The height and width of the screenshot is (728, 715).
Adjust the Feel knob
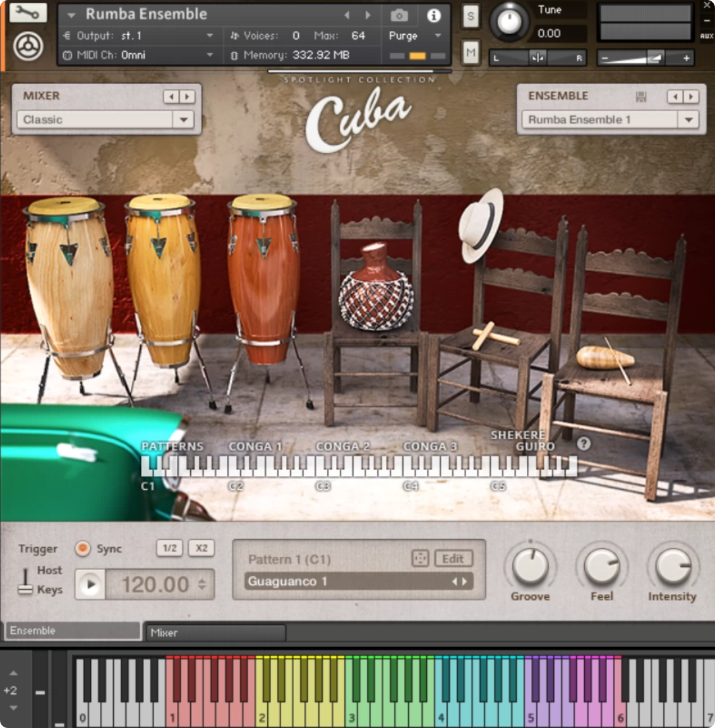pyautogui.click(x=602, y=566)
